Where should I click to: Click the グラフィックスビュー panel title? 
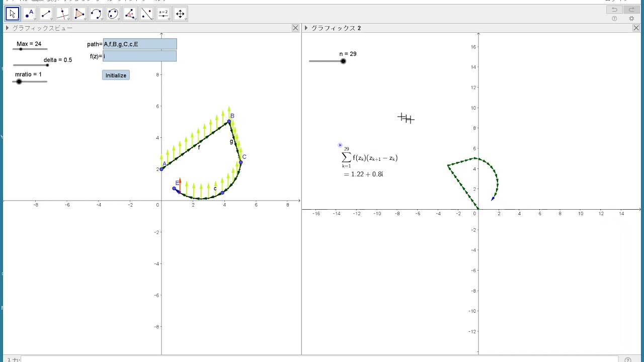pos(42,28)
